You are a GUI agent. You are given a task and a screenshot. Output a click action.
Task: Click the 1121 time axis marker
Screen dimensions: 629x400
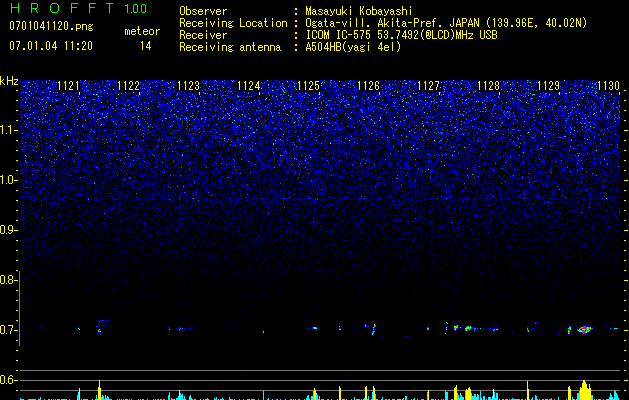pos(69,86)
